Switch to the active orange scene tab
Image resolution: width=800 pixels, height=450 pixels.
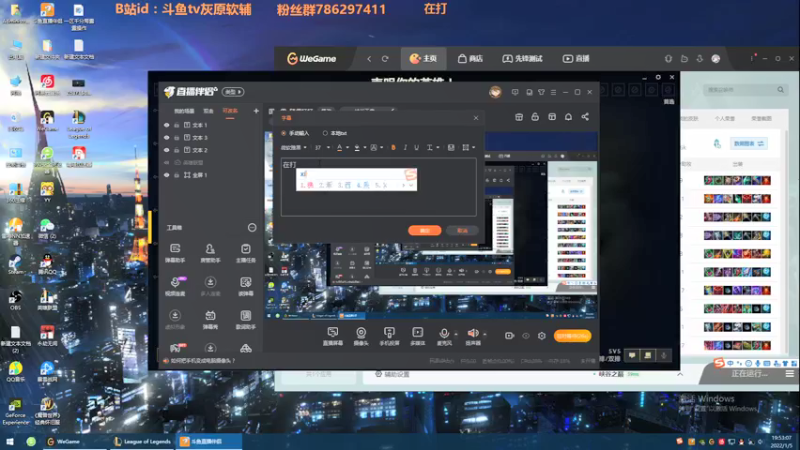[230, 111]
